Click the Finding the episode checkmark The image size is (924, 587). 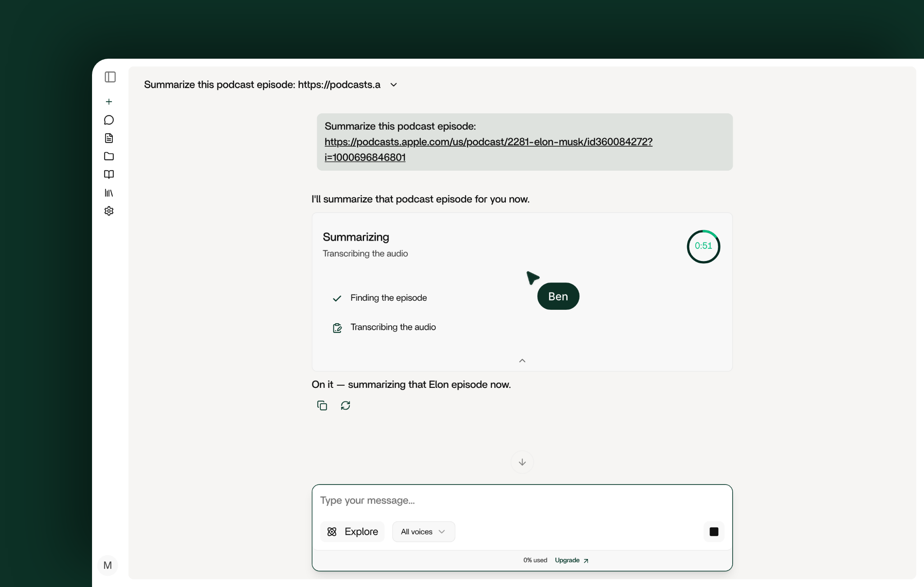click(x=337, y=298)
